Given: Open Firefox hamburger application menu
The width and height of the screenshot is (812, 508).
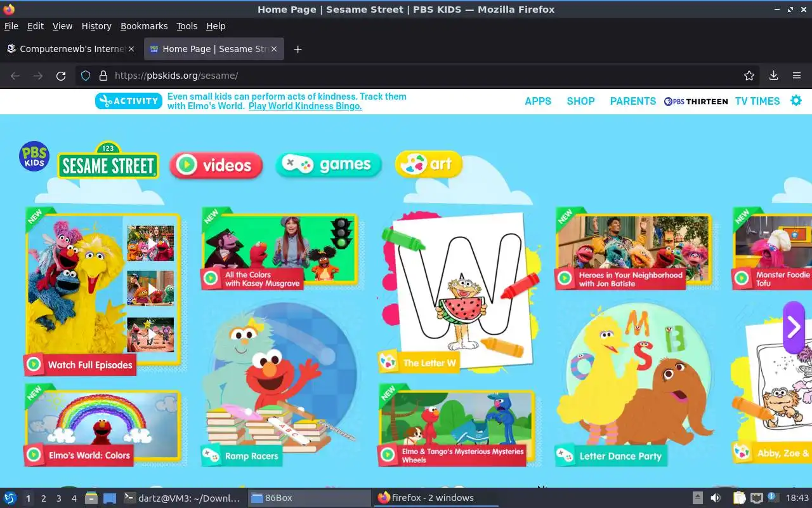Looking at the screenshot, I should coord(797,76).
